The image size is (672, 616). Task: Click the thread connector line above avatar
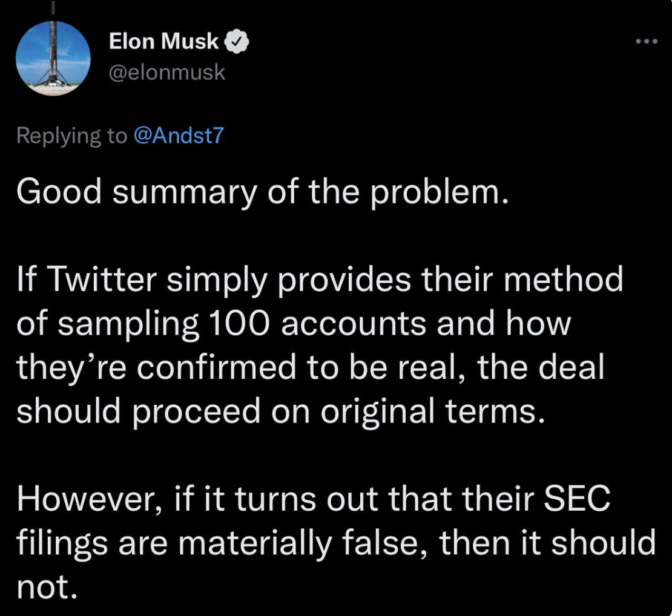coord(53,9)
